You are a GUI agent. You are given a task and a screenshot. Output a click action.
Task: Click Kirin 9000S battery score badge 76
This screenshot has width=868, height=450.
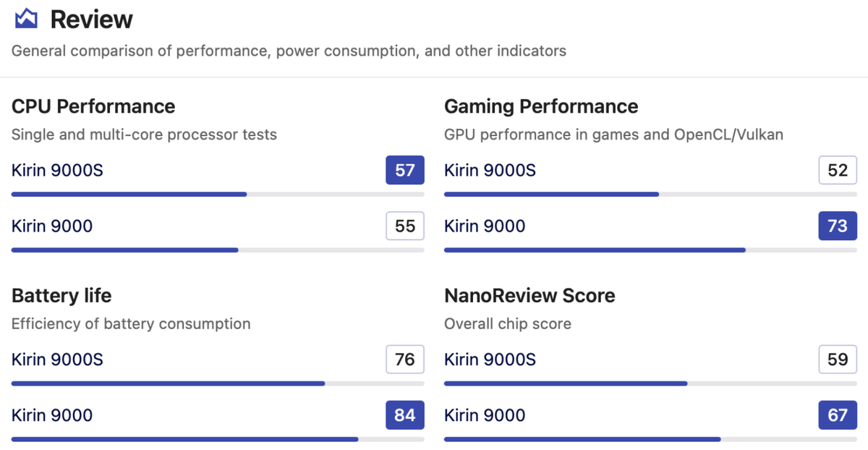(405, 359)
